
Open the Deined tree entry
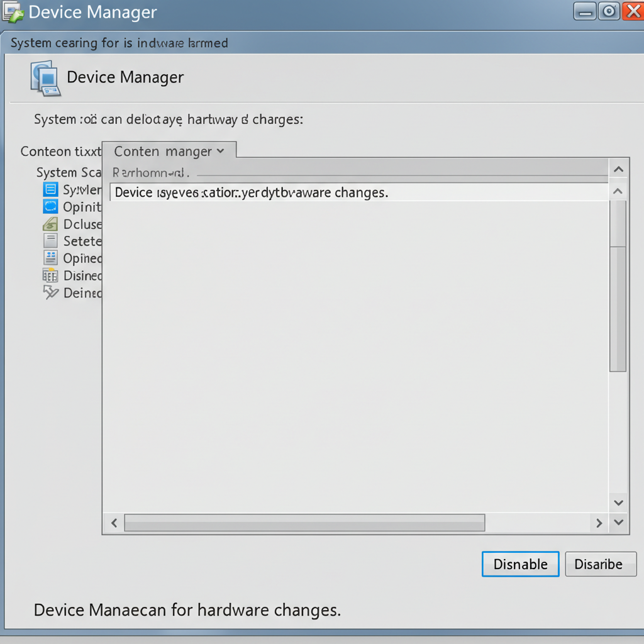82,293
